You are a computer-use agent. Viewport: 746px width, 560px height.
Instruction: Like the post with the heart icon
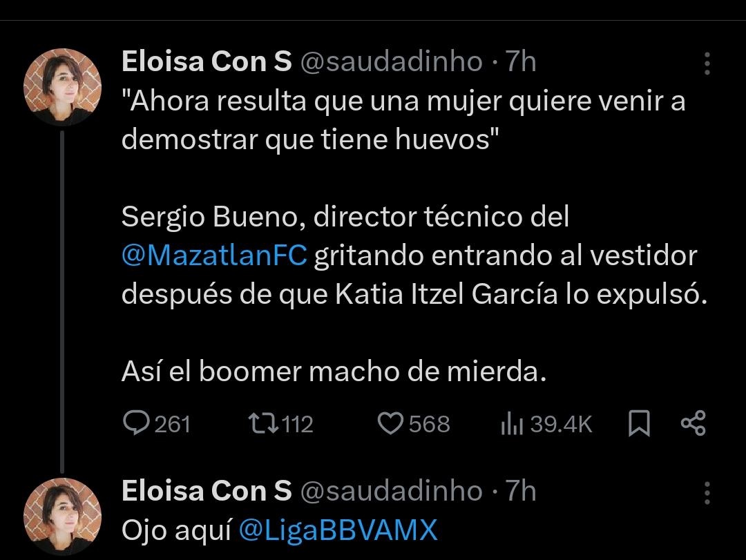coord(390,423)
